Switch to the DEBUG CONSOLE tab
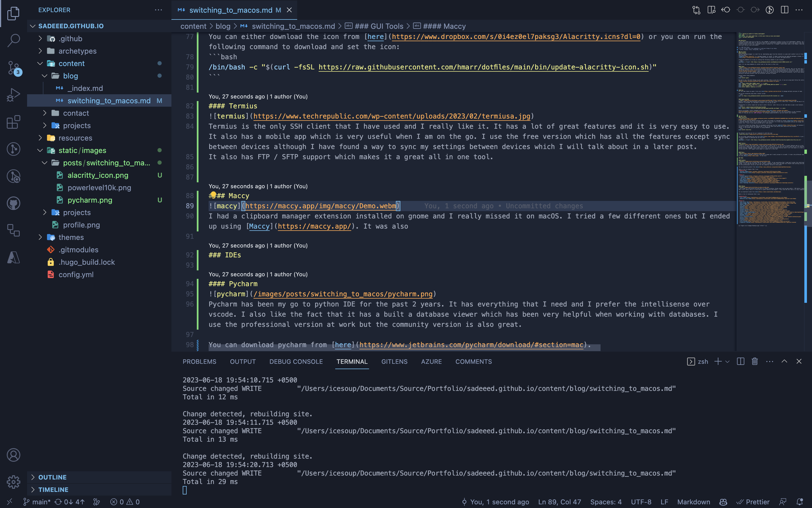Viewport: 812px width, 508px height. (296, 362)
